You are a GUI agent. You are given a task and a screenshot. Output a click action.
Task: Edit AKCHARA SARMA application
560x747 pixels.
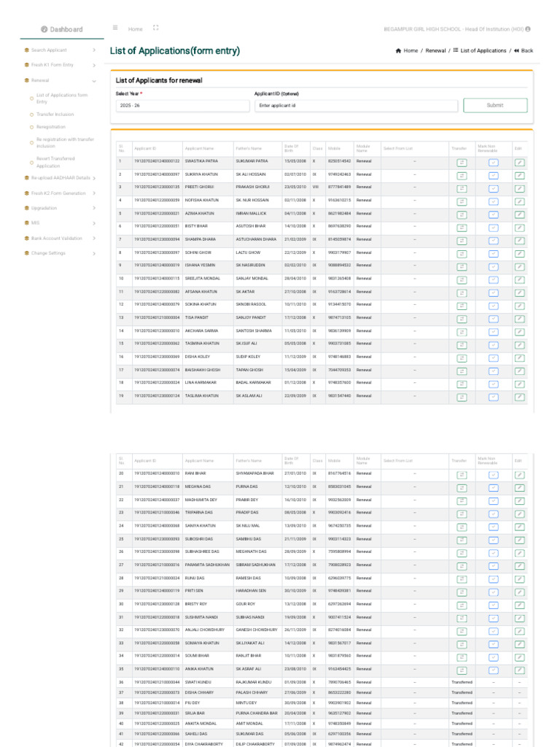click(519, 332)
